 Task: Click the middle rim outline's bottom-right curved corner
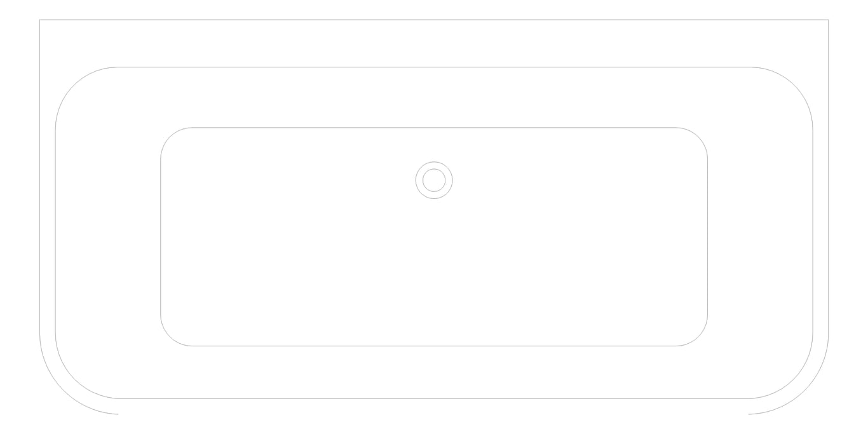tap(794, 380)
